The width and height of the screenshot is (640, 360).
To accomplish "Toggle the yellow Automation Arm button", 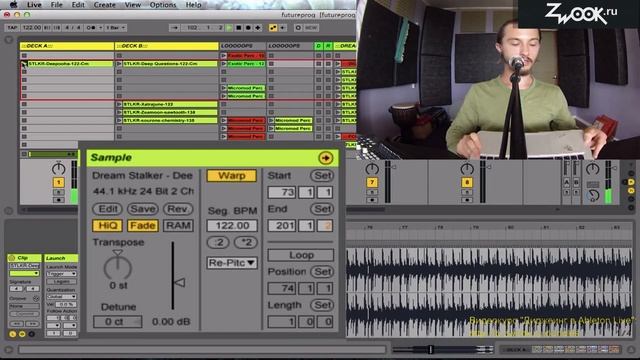I will [273, 28].
